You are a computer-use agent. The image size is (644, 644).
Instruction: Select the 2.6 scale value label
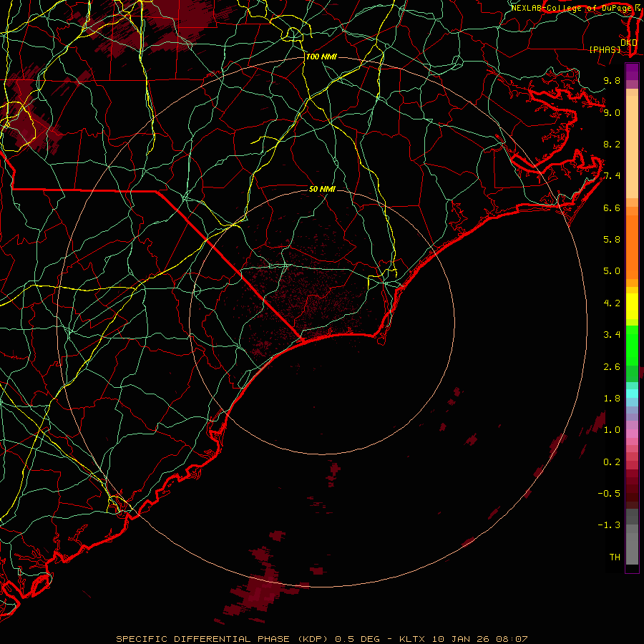tap(612, 367)
